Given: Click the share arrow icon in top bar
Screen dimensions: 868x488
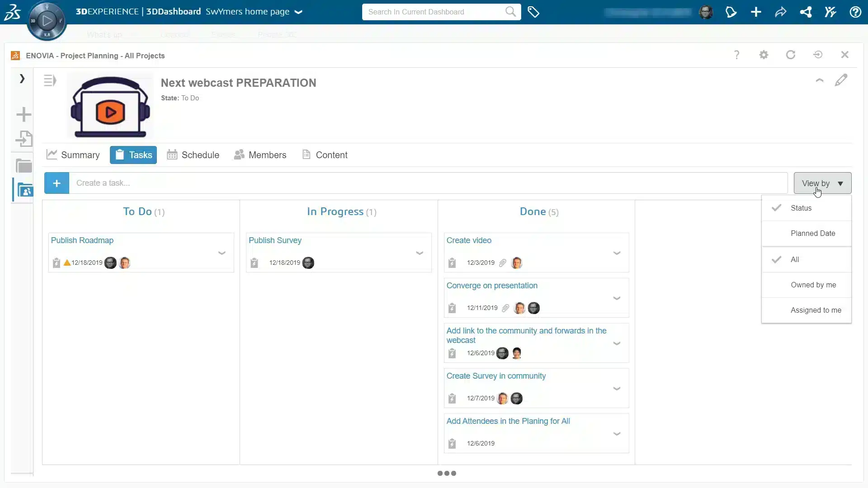Looking at the screenshot, I should coord(781,12).
